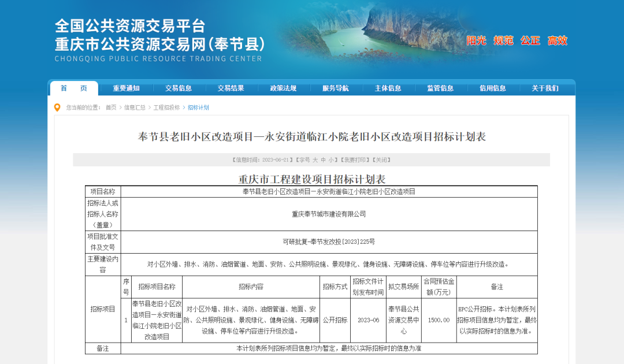
Task: Click the 项目名称 row label
Action: 103,192
